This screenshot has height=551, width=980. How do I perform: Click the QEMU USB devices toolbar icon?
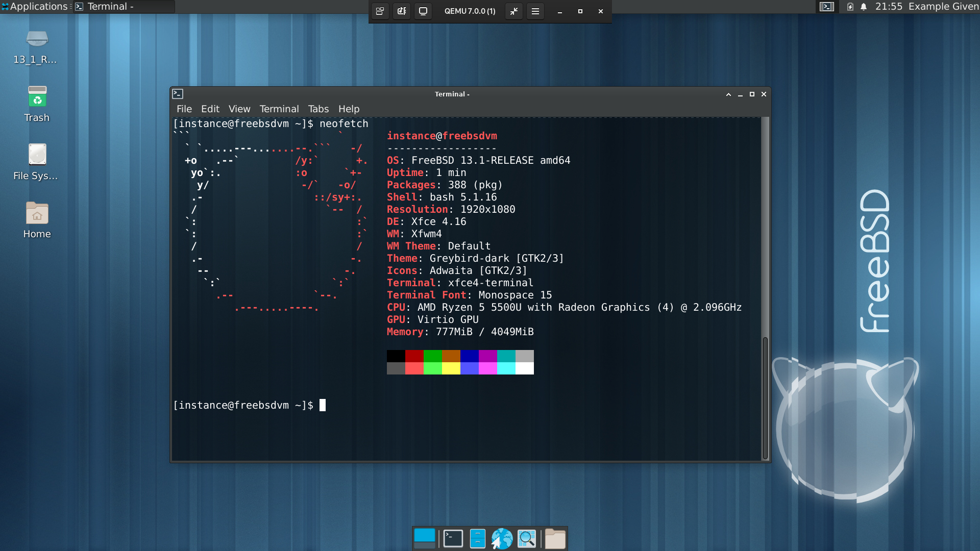click(x=402, y=11)
